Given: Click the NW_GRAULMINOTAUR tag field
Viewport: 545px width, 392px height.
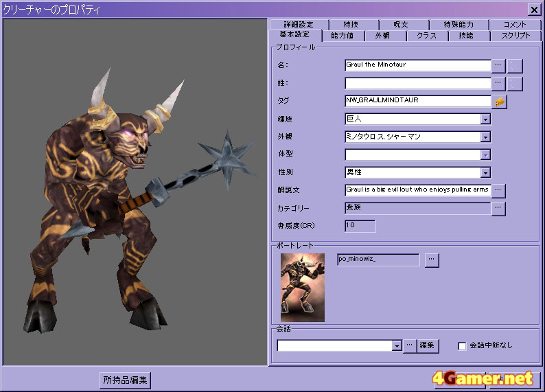Looking at the screenshot, I should point(418,101).
